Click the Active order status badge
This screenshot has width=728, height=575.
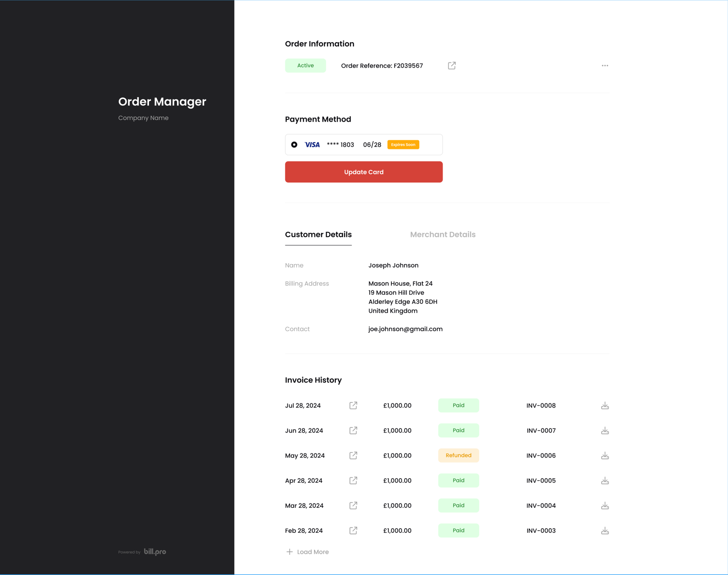click(305, 66)
